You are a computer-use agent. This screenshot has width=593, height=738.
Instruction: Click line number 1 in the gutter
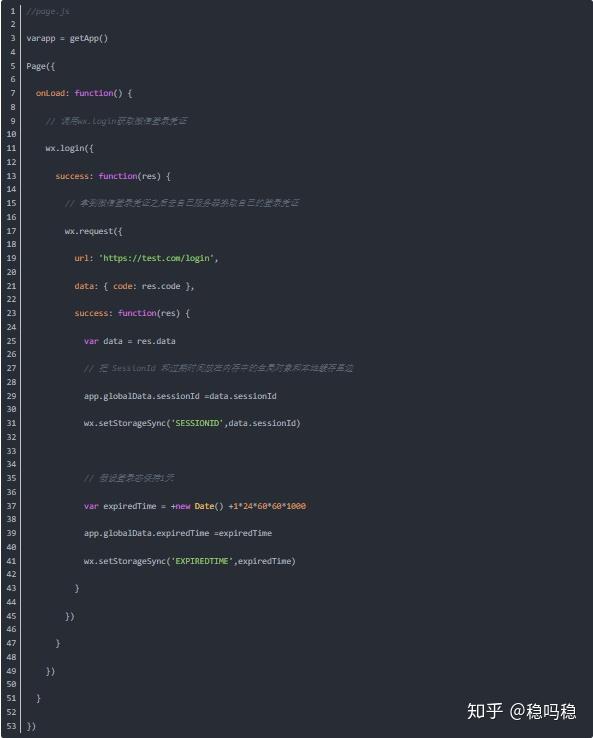pyautogui.click(x=13, y=11)
